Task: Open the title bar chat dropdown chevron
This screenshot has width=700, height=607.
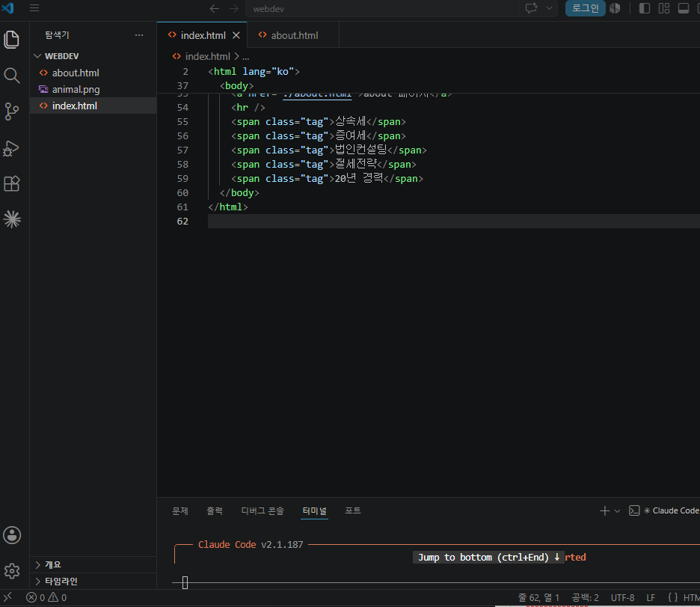Action: coord(549,8)
